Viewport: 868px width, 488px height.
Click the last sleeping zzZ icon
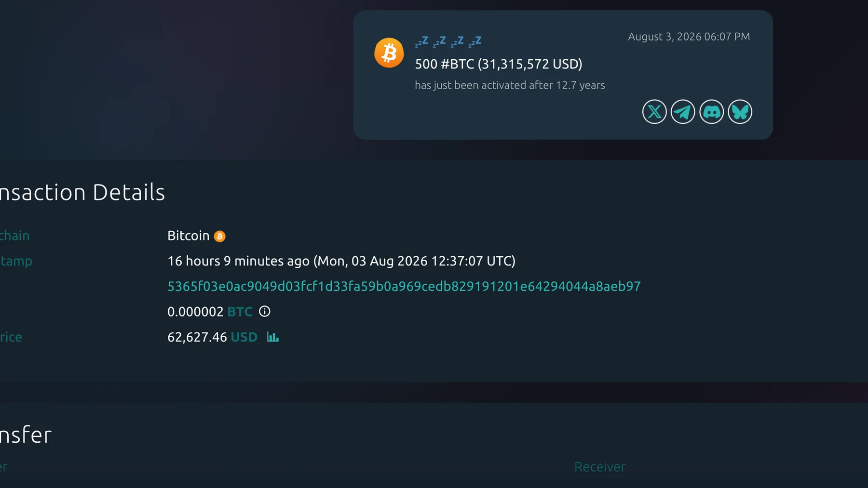pyautogui.click(x=475, y=42)
